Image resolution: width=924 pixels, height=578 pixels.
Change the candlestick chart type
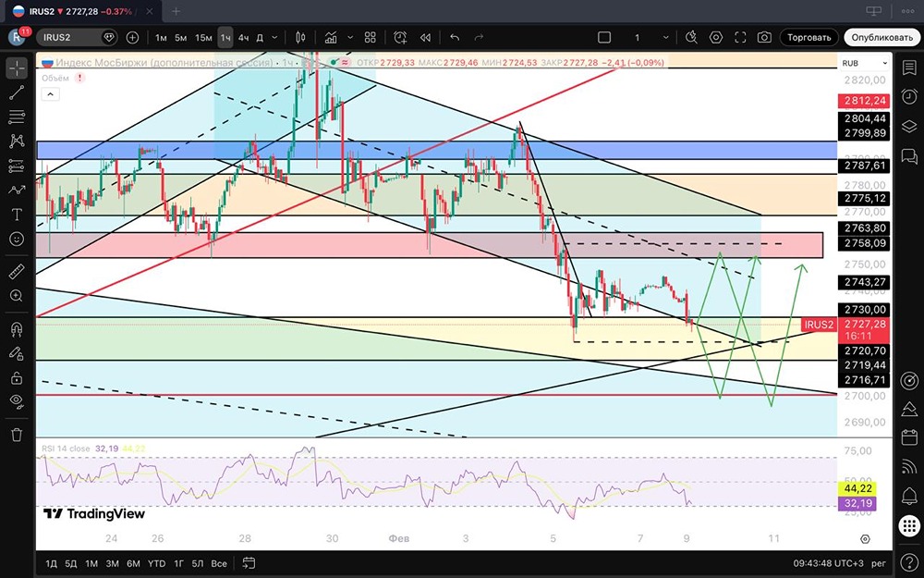click(300, 37)
